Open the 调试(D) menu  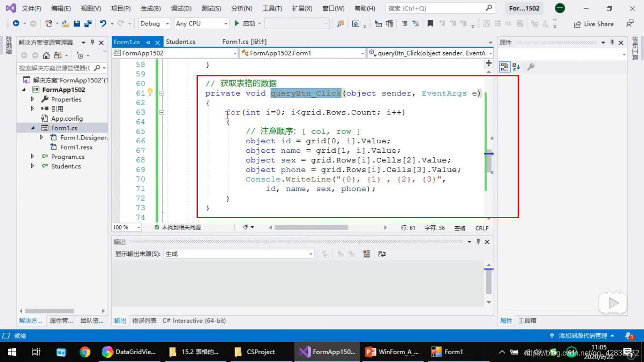pyautogui.click(x=182, y=8)
